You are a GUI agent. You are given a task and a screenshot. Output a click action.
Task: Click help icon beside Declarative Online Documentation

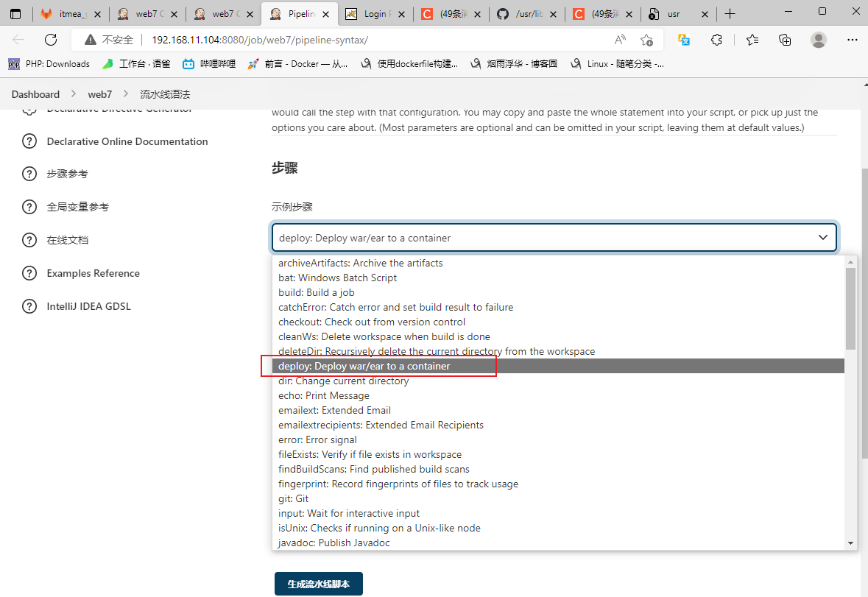click(29, 141)
